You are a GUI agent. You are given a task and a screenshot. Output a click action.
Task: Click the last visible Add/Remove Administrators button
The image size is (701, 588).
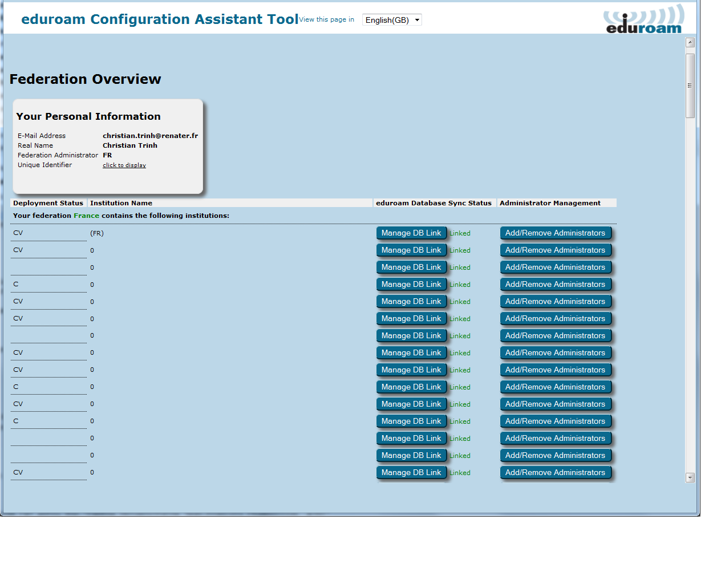coord(556,473)
